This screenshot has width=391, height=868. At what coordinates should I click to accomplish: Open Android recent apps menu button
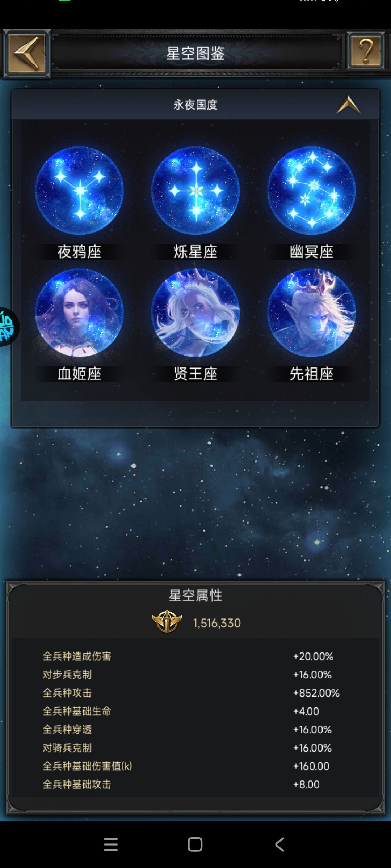[111, 844]
